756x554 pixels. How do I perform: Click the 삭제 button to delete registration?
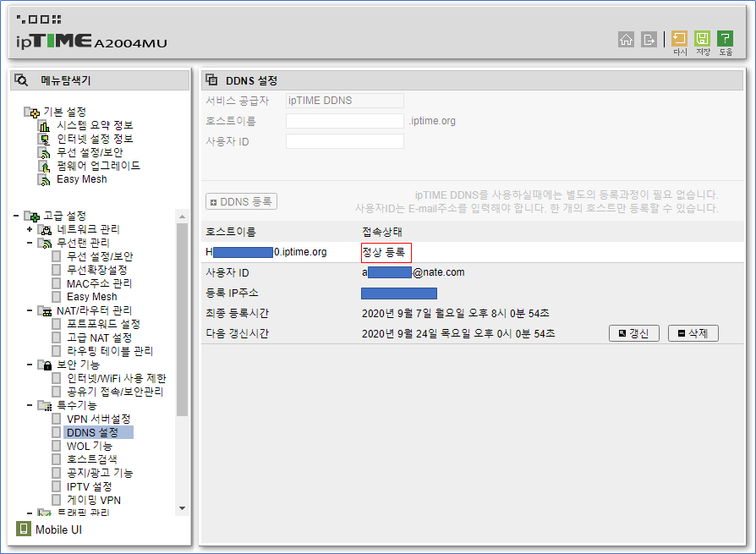click(x=693, y=332)
